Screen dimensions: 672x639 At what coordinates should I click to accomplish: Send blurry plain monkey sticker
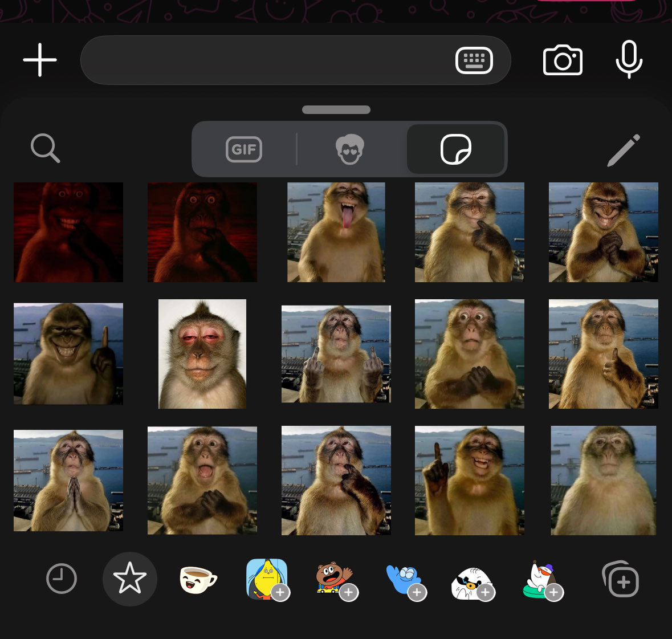tap(604, 481)
